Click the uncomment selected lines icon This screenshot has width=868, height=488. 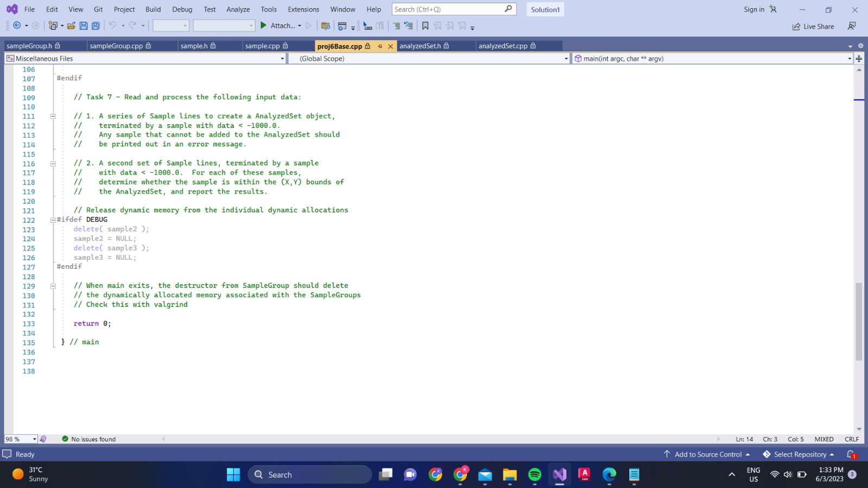tap(409, 26)
